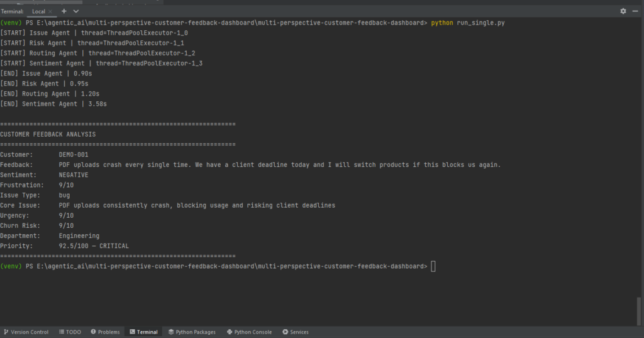Close the Local terminal tab
This screenshot has height=338, width=644.
pos(50,11)
